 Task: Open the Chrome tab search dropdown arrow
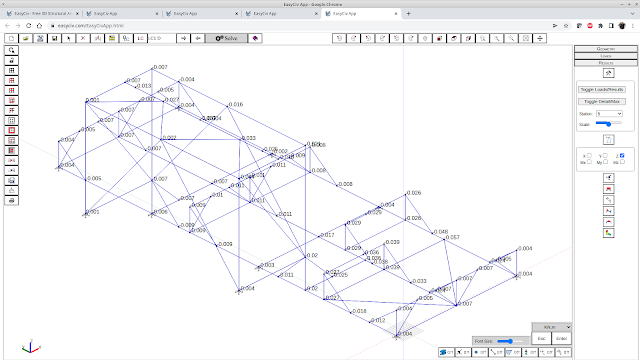pos(633,13)
